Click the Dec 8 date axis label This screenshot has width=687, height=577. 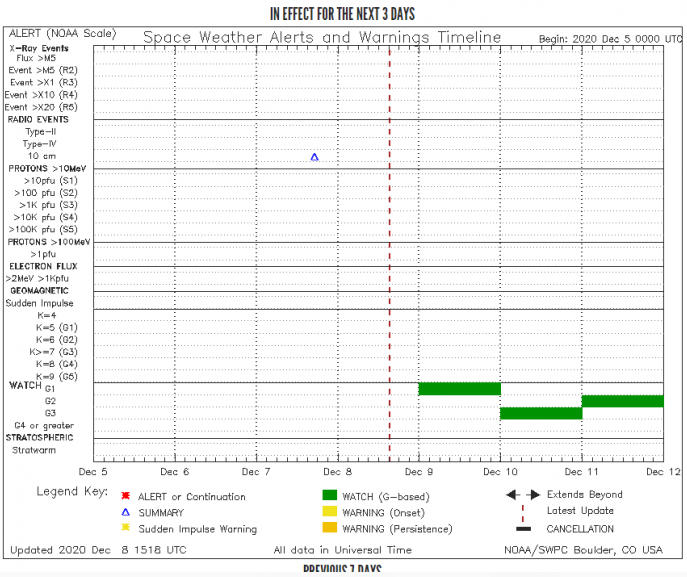coord(337,472)
